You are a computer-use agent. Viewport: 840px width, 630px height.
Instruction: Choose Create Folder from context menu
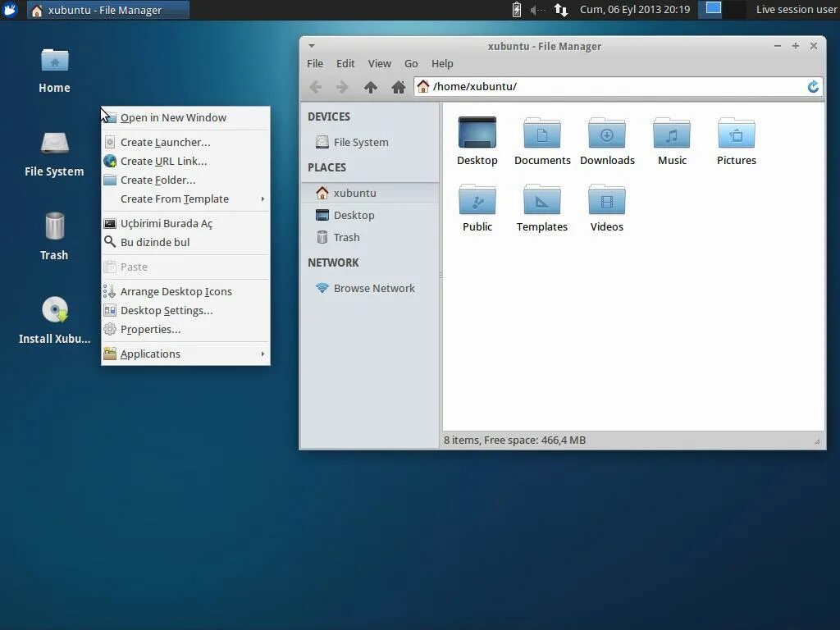186,180
